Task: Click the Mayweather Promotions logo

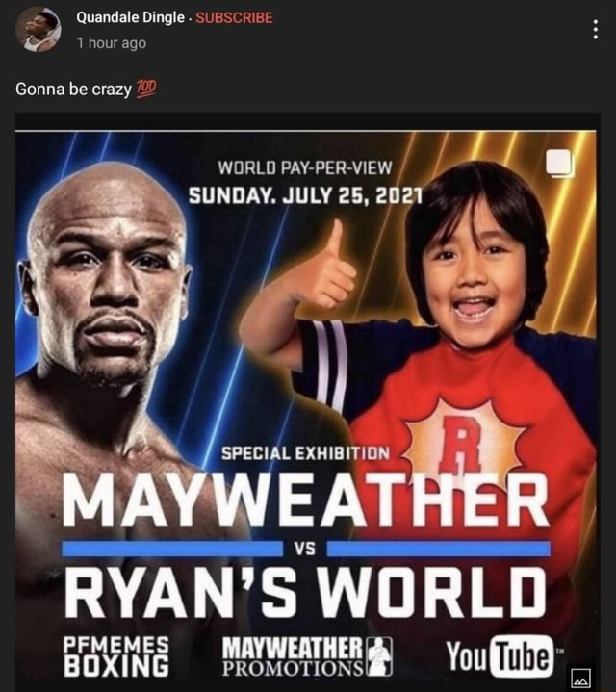Action: pos(307,656)
